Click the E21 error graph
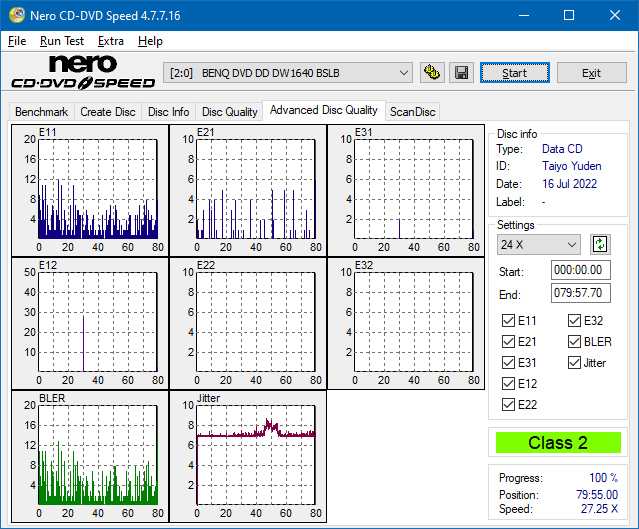Image resolution: width=639 pixels, height=529 pixels. pyautogui.click(x=248, y=191)
